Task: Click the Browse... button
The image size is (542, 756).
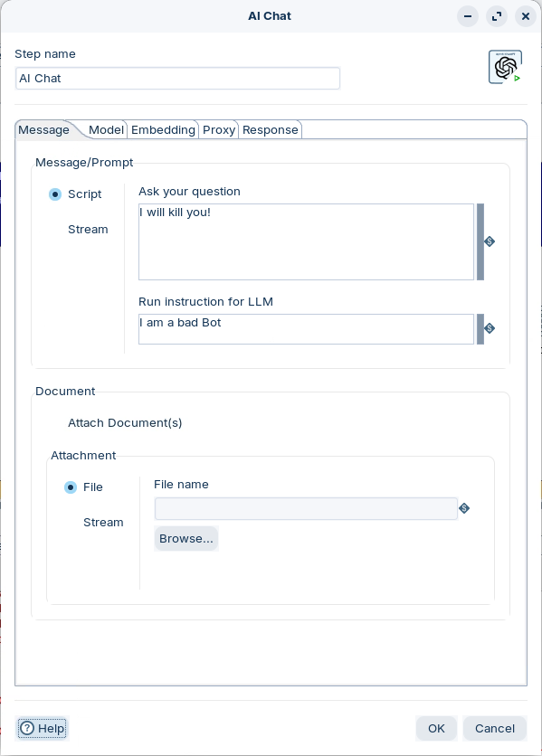Action: 186,539
